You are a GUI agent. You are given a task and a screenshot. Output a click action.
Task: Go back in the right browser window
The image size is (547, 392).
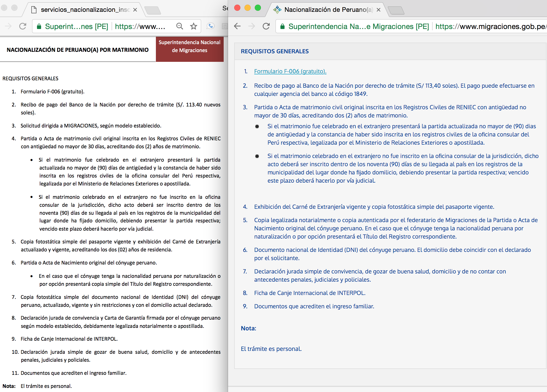point(238,26)
